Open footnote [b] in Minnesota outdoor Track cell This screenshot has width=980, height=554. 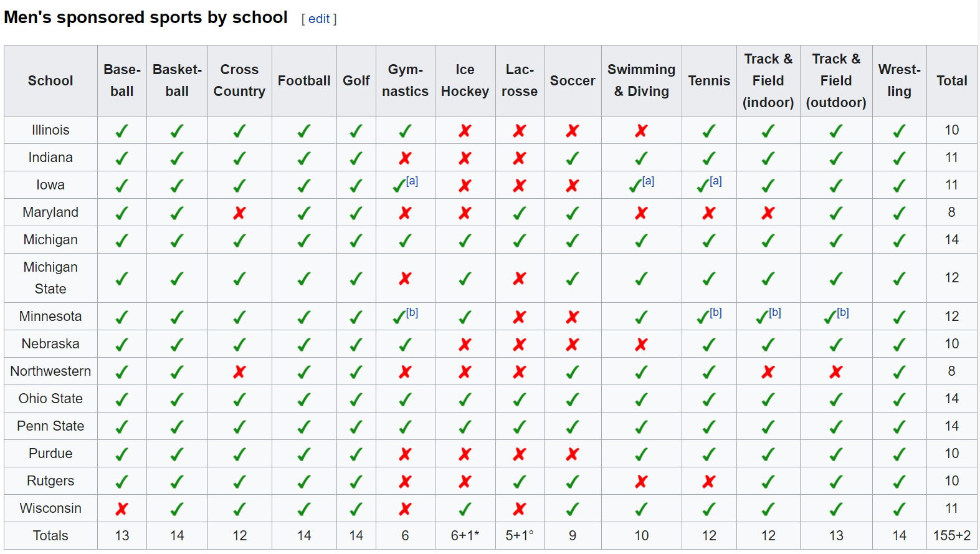coord(843,313)
